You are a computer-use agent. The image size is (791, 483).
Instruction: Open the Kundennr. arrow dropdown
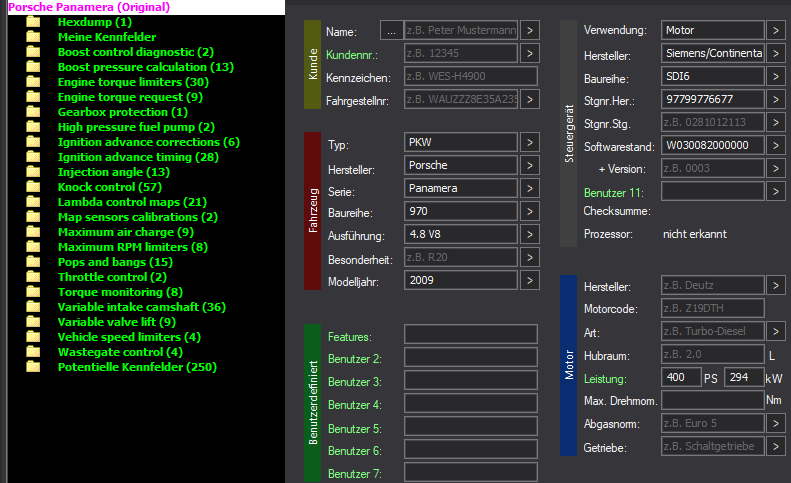coord(530,53)
